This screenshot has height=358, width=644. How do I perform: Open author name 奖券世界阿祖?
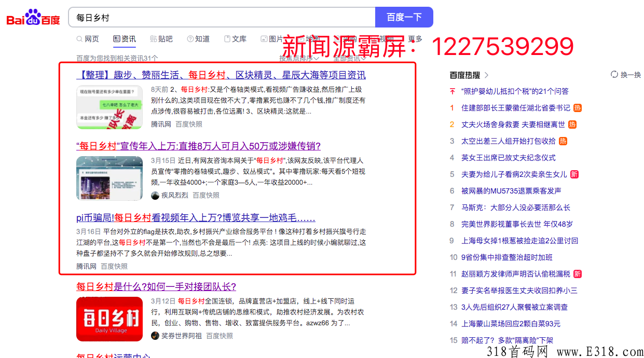click(182, 336)
